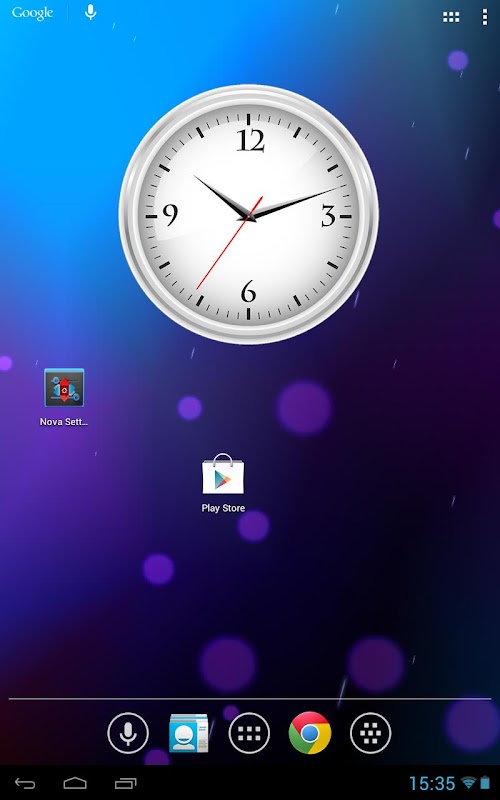Image resolution: width=500 pixels, height=800 pixels.
Task: Open the Recent Apps navigation button
Action: coord(126,783)
